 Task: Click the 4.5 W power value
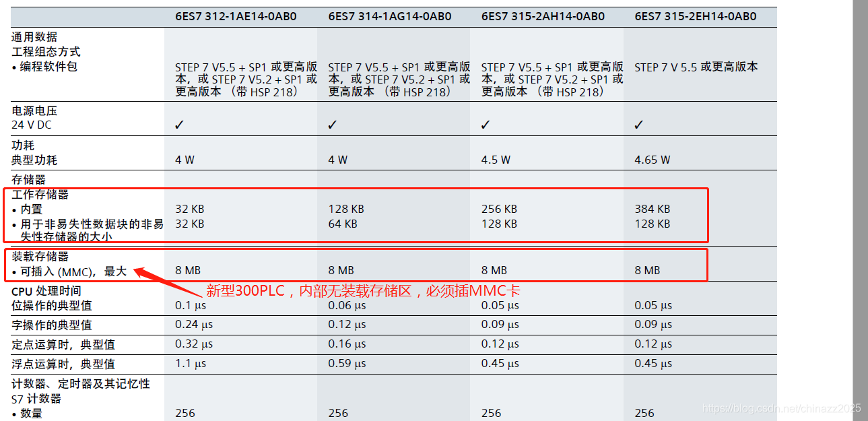(x=496, y=160)
